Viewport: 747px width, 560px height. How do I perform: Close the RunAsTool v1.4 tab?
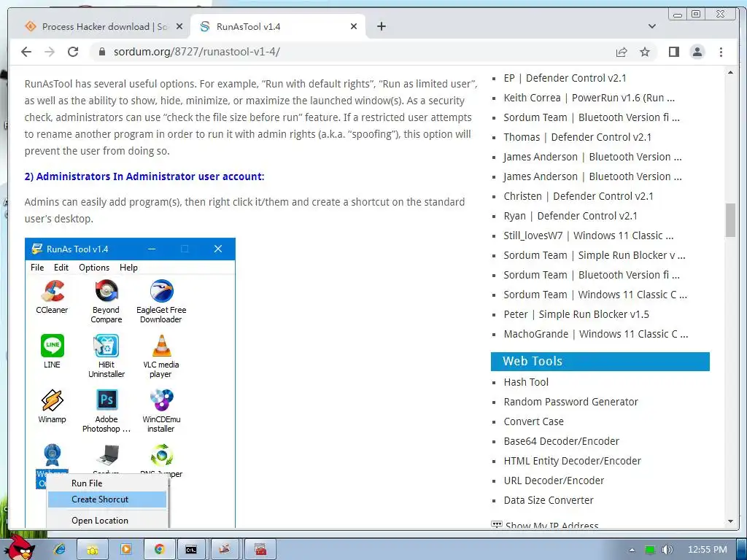click(x=354, y=27)
